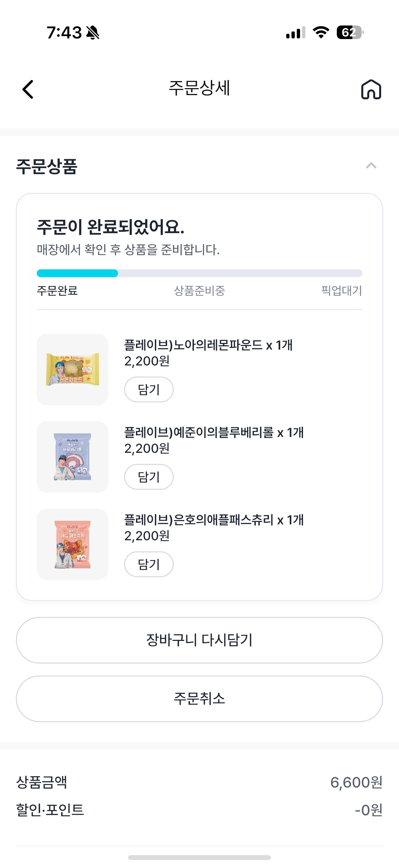Open the 애플패스츄리 product thumbnail
This screenshot has height=868, width=399.
pyautogui.click(x=72, y=544)
